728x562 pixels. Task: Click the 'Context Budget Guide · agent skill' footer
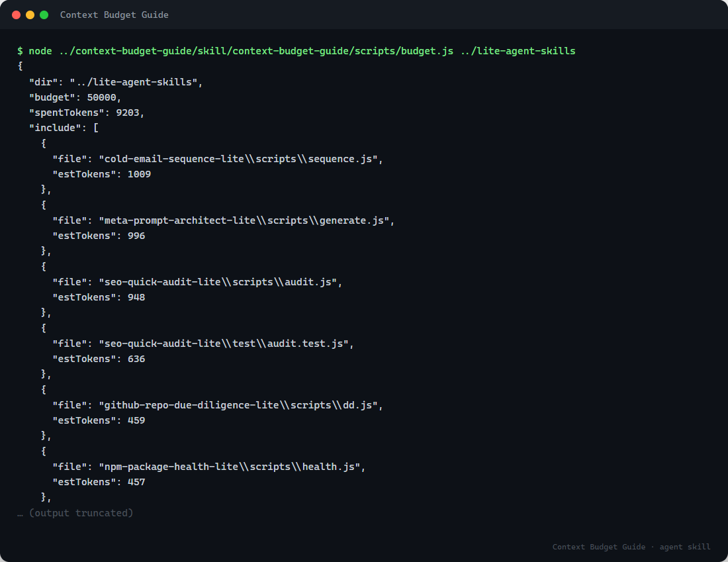click(631, 547)
